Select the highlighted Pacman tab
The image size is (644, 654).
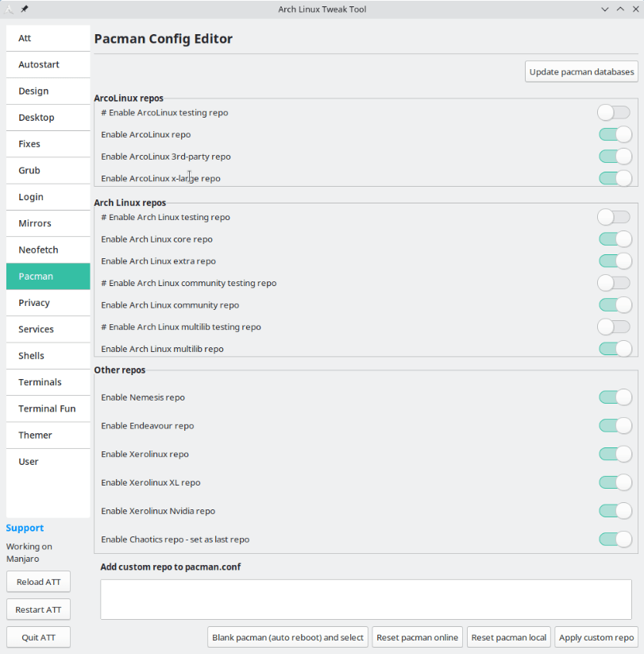[48, 276]
